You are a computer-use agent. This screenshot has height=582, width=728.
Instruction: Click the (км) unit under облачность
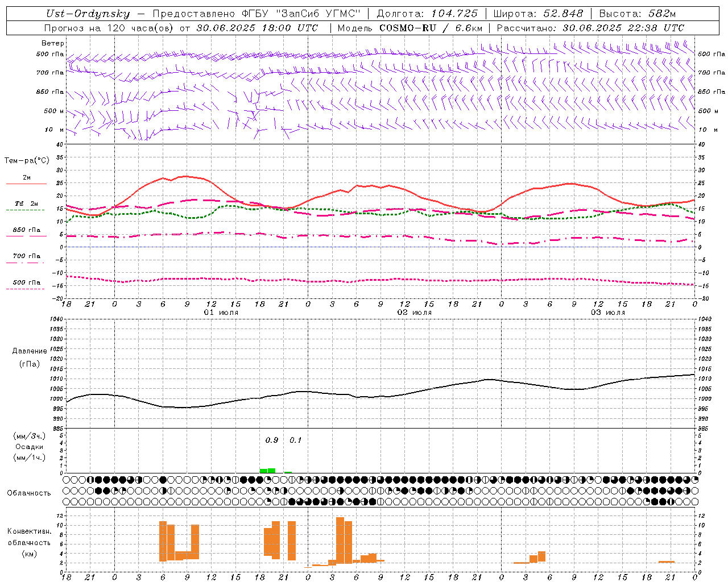(x=29, y=554)
